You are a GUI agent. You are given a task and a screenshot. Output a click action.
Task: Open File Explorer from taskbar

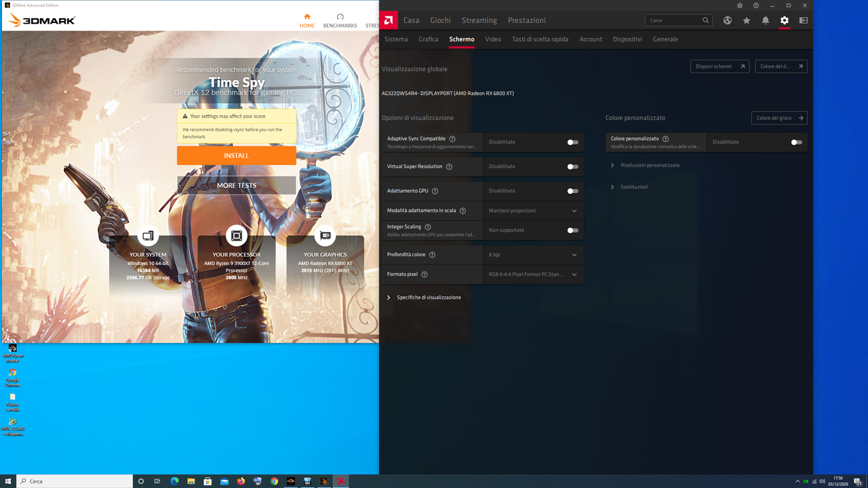[x=191, y=481]
